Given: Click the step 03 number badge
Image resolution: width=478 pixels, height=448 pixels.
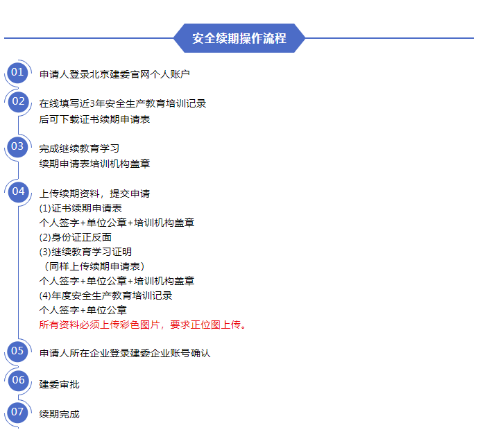Looking at the screenshot, I should (x=17, y=147).
